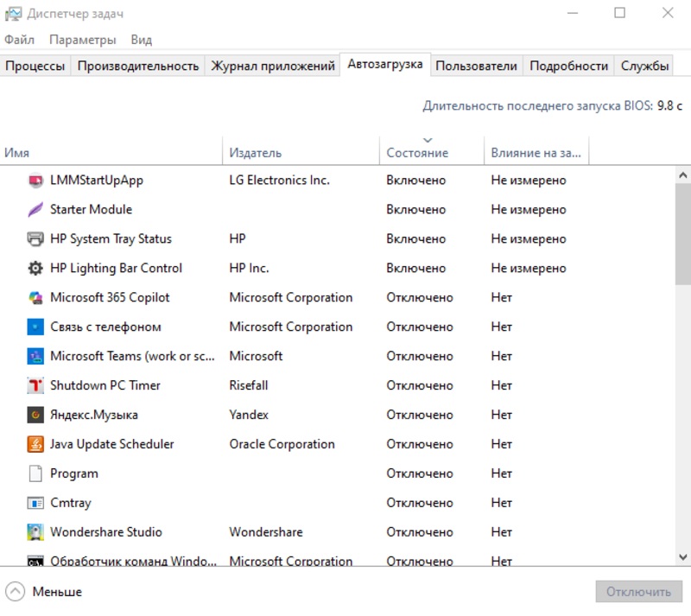
Task: Click the Microsoft 365 Copilot icon
Action: click(x=35, y=298)
